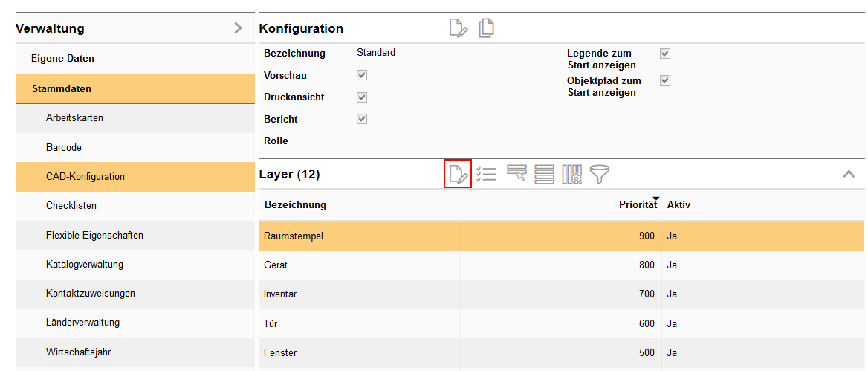
Task: Click the edit icon in Konfiguration header
Action: 459,28
